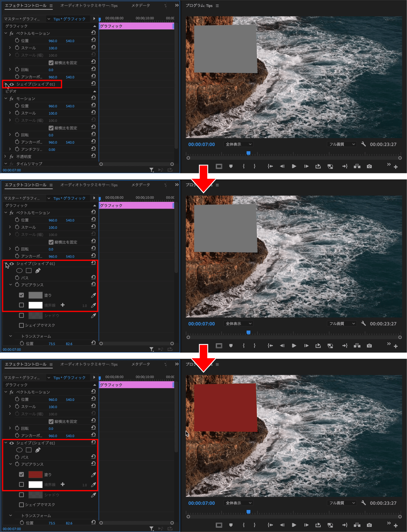Step forward one frame in top screenshot monitor
Image resolution: width=407 pixels, height=532 pixels.
[x=306, y=166]
